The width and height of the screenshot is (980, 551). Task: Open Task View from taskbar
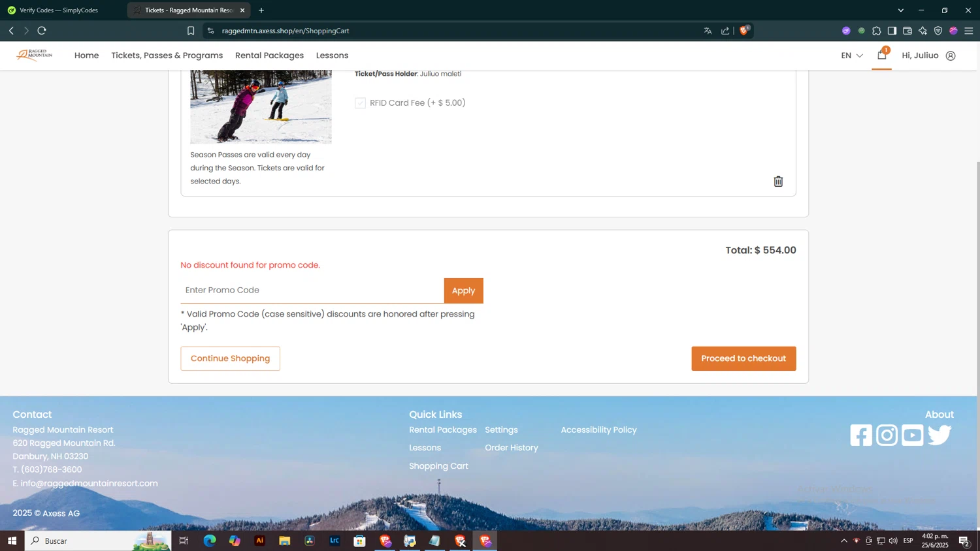(x=184, y=541)
